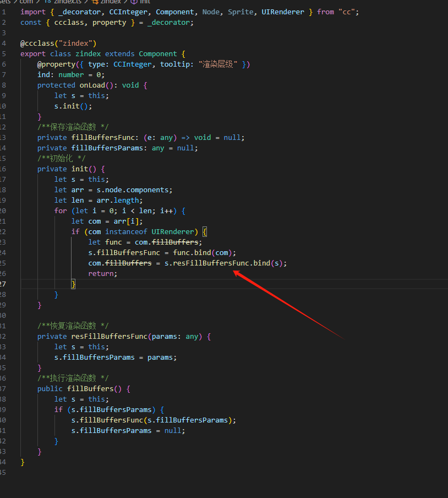Image resolution: width=448 pixels, height=498 pixels.
Task: Click the final closing brace on line 44
Action: tap(23, 462)
